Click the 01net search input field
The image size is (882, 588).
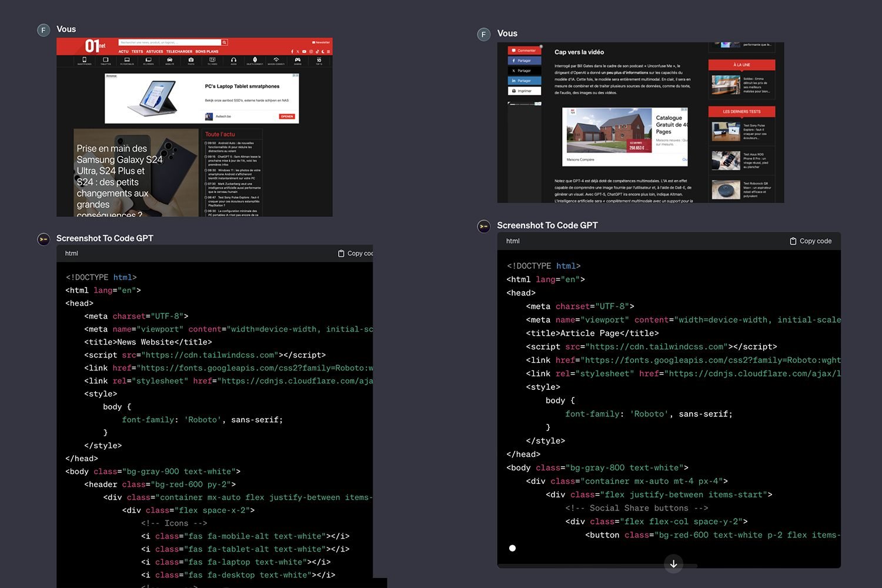(170, 42)
